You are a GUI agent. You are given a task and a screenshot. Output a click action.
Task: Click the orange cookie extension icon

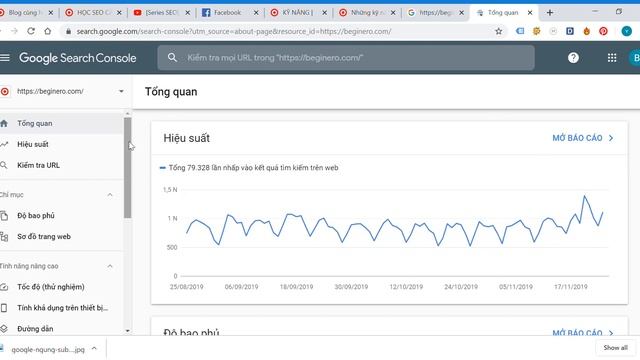536,31
